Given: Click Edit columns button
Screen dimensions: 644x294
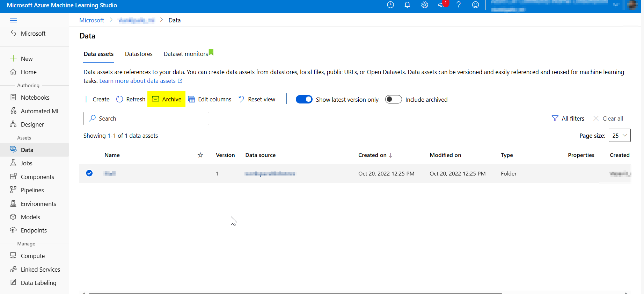Looking at the screenshot, I should coord(210,99).
